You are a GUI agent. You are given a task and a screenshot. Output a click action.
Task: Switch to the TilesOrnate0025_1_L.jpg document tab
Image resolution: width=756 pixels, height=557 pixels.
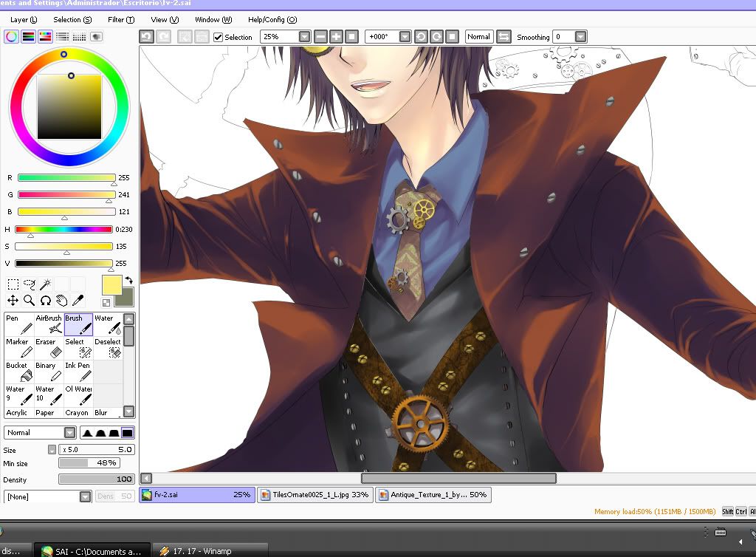315,495
